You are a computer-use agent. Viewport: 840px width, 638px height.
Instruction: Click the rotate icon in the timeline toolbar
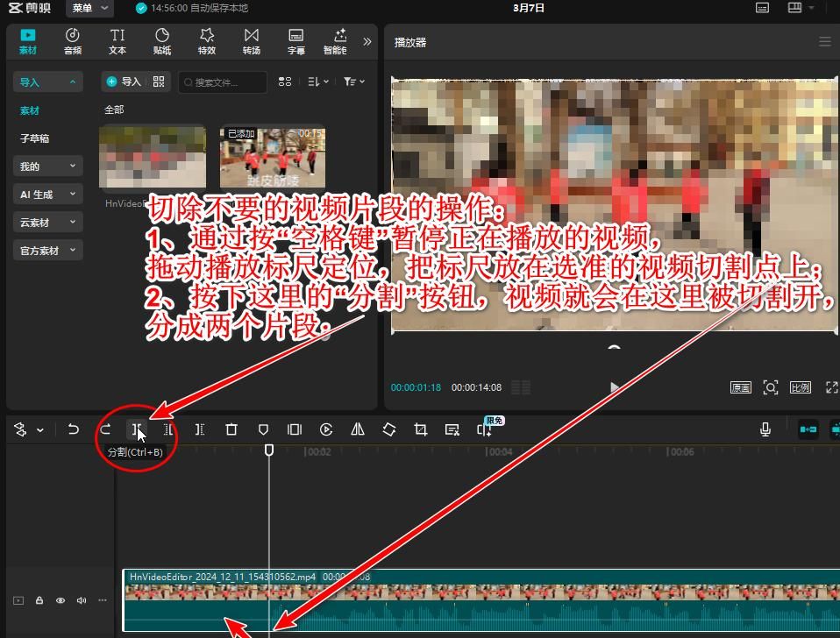(389, 429)
